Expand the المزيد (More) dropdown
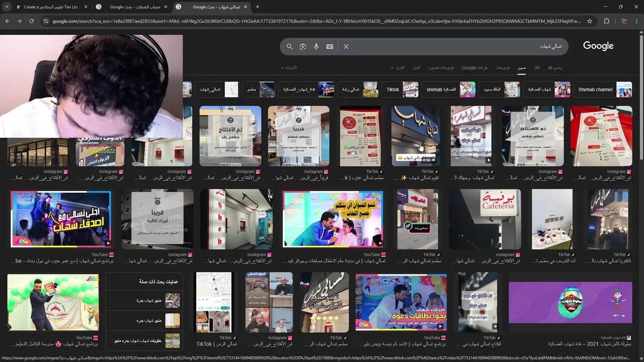Screen dimensions: 644x362 pyautogui.click(x=398, y=67)
